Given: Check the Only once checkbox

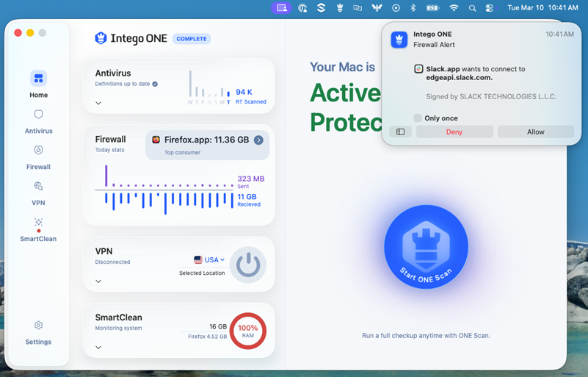Looking at the screenshot, I should pyautogui.click(x=418, y=118).
